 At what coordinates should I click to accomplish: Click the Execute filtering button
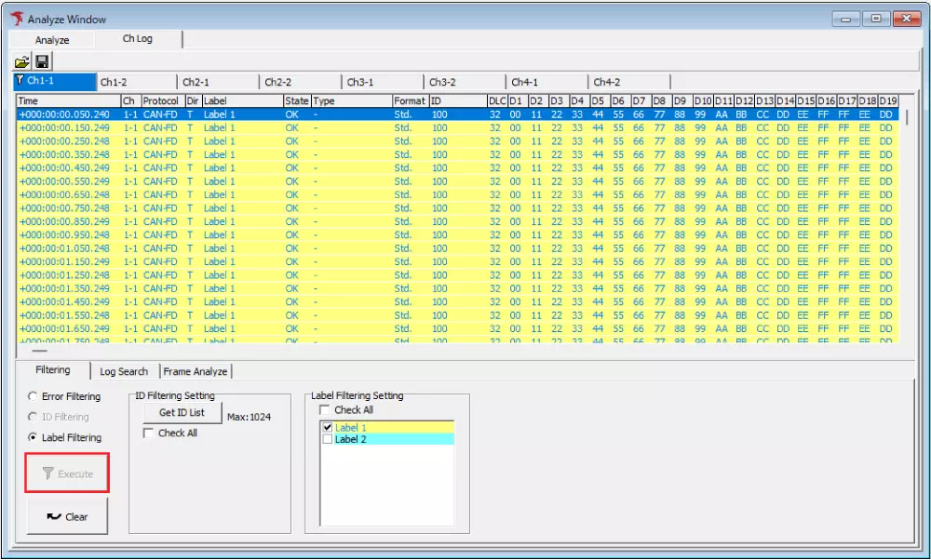coord(66,473)
